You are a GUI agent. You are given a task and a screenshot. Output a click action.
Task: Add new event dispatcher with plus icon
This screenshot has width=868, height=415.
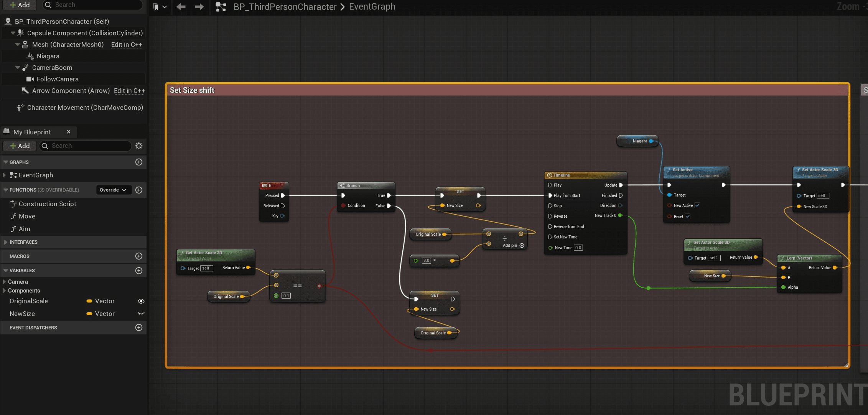click(x=139, y=327)
